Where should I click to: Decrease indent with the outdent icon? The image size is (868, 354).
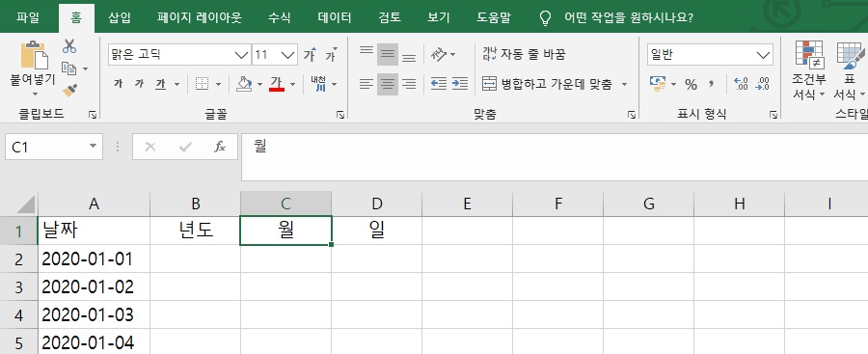(439, 84)
